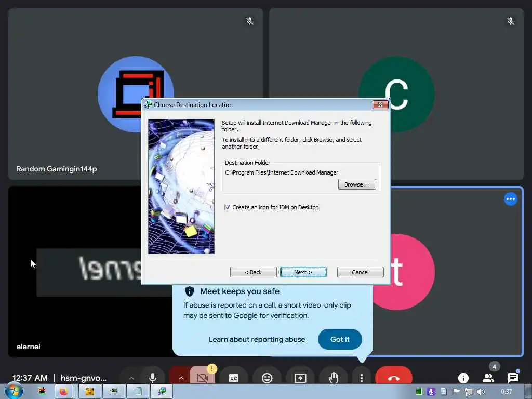Open the Learn about reporting abuse link
Viewport: 532px width, 399px height.
(257, 339)
